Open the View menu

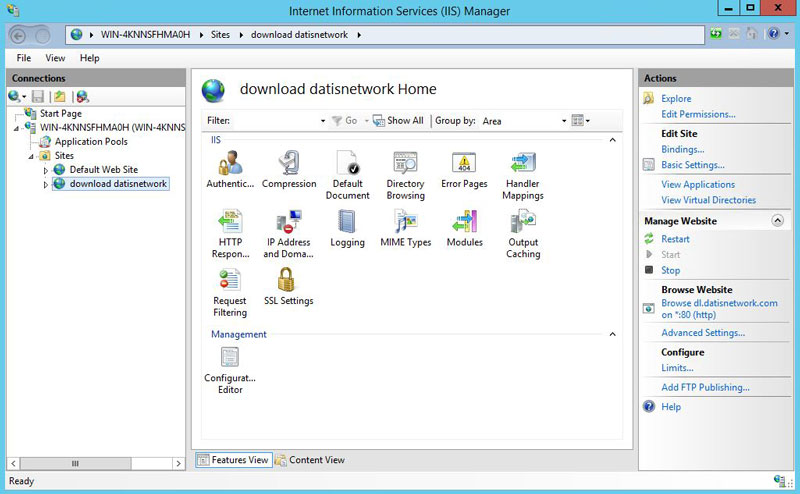click(x=55, y=58)
